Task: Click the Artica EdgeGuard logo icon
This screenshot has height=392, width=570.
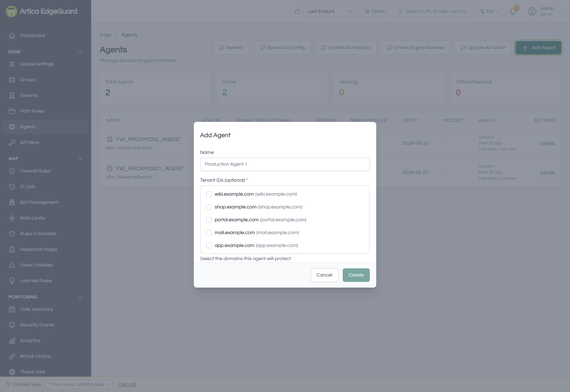Action: 11,11
